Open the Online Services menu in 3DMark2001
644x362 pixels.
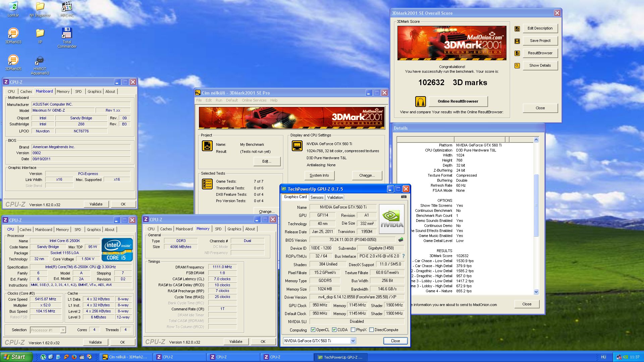[254, 100]
